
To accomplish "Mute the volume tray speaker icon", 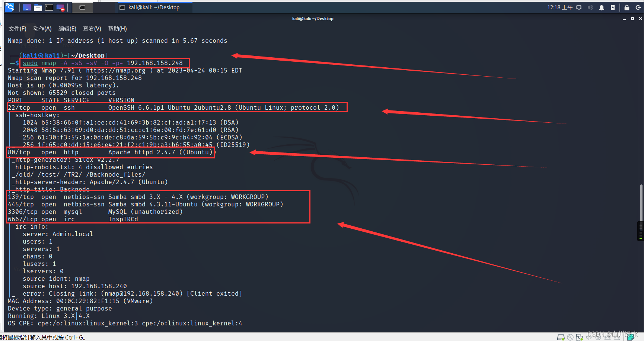I will coord(590,7).
